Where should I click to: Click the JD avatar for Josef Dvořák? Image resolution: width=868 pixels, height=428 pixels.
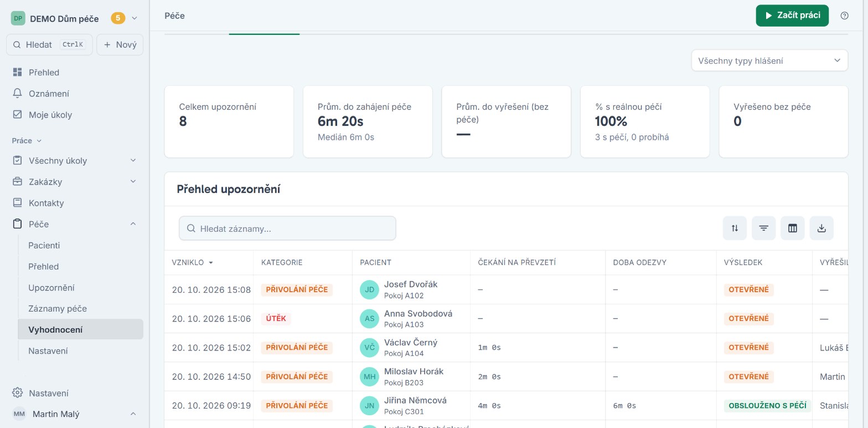coord(369,290)
